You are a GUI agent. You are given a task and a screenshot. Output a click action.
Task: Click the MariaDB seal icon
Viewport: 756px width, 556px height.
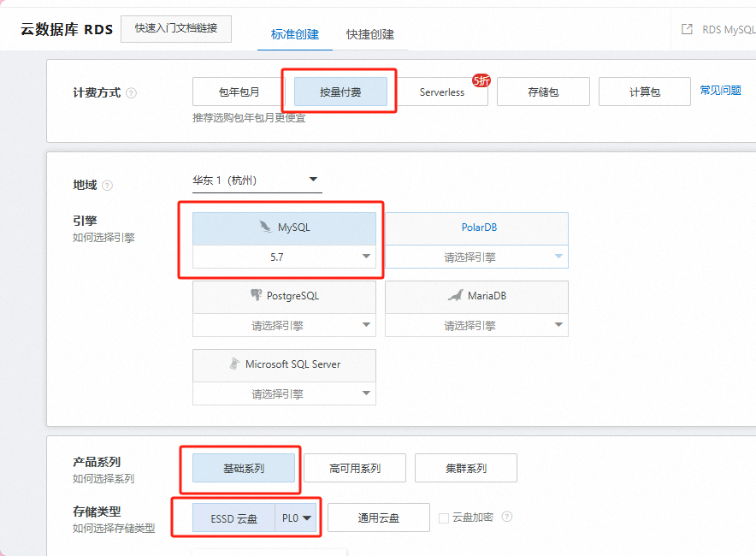coord(455,295)
